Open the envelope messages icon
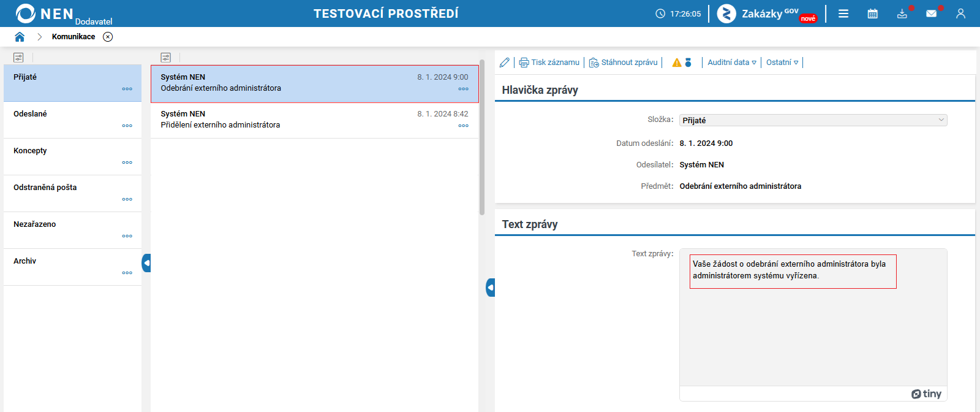The width and height of the screenshot is (980, 412). click(932, 13)
